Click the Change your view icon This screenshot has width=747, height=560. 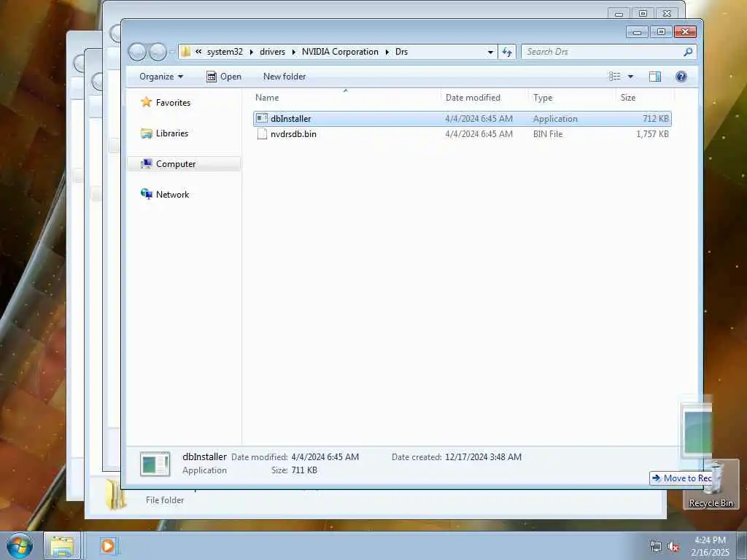tap(614, 77)
